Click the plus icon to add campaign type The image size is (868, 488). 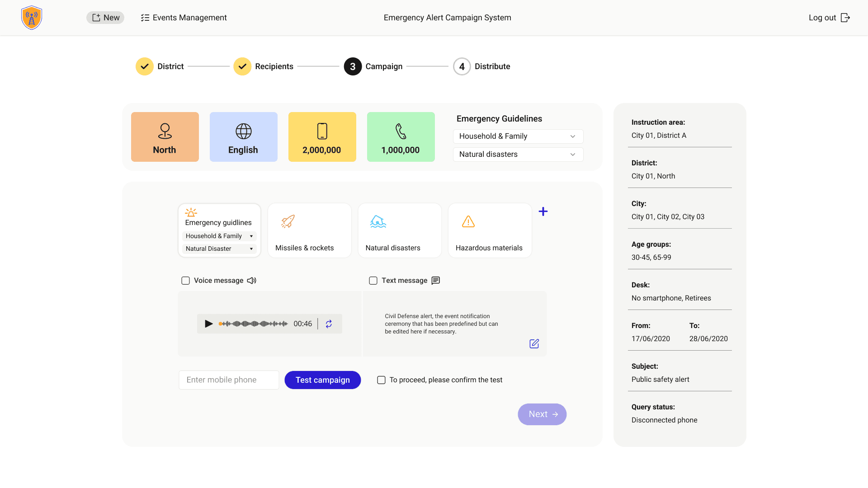click(x=543, y=211)
